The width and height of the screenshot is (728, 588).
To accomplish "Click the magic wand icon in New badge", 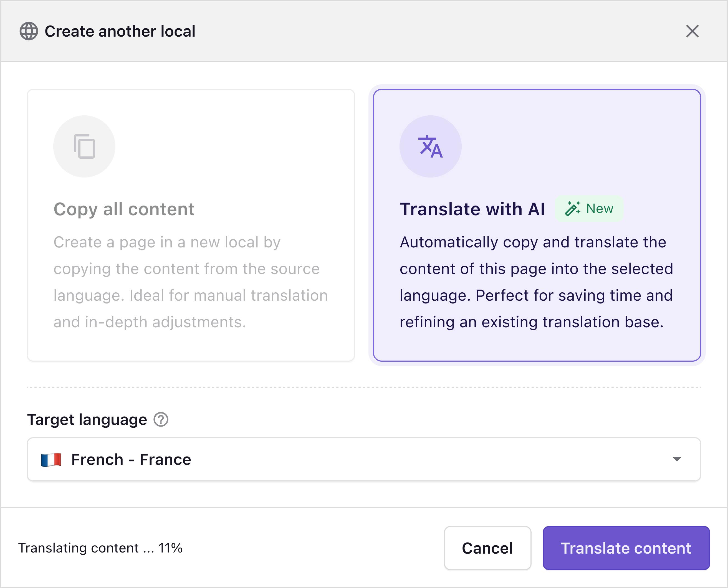I will click(572, 208).
